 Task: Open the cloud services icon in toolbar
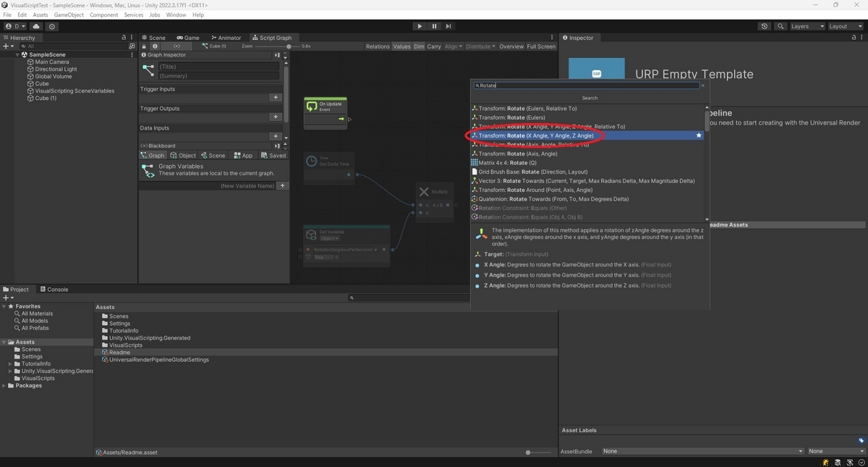[36, 26]
